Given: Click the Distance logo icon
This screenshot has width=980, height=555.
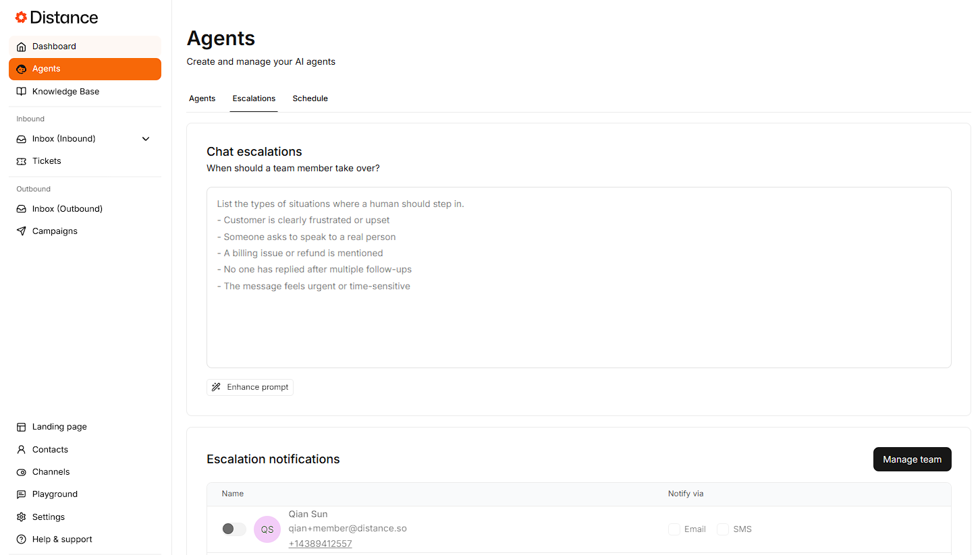Looking at the screenshot, I should (x=21, y=18).
